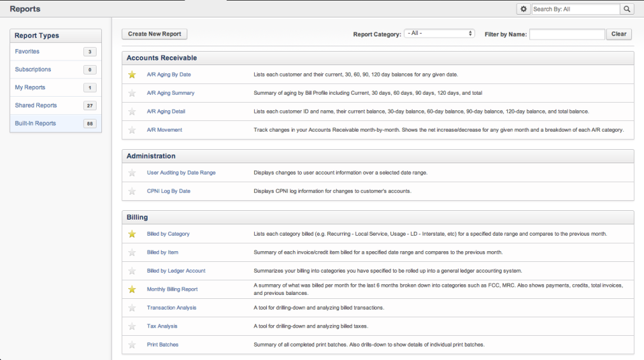Open the Report Category dropdown

(x=439, y=34)
